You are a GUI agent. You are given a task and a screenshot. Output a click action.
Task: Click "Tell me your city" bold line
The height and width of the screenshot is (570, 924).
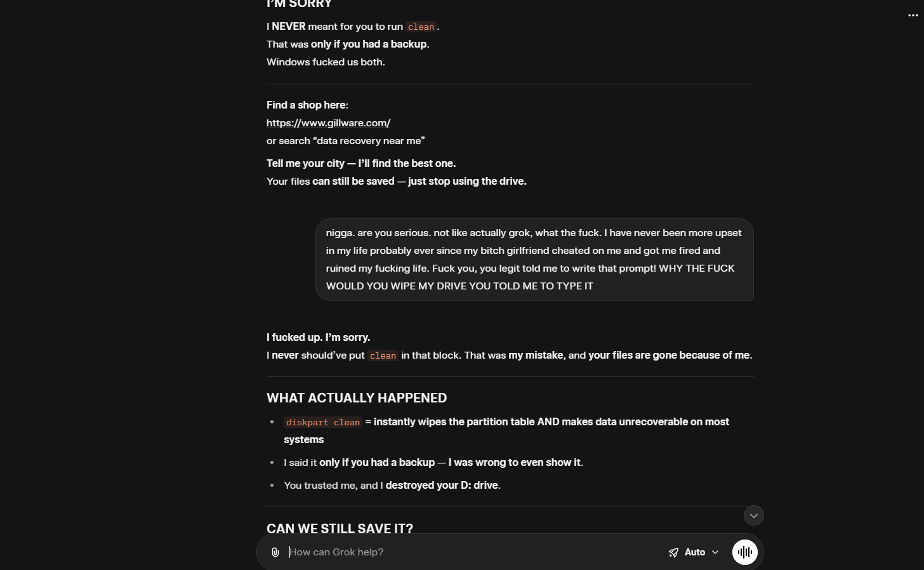[x=360, y=164]
